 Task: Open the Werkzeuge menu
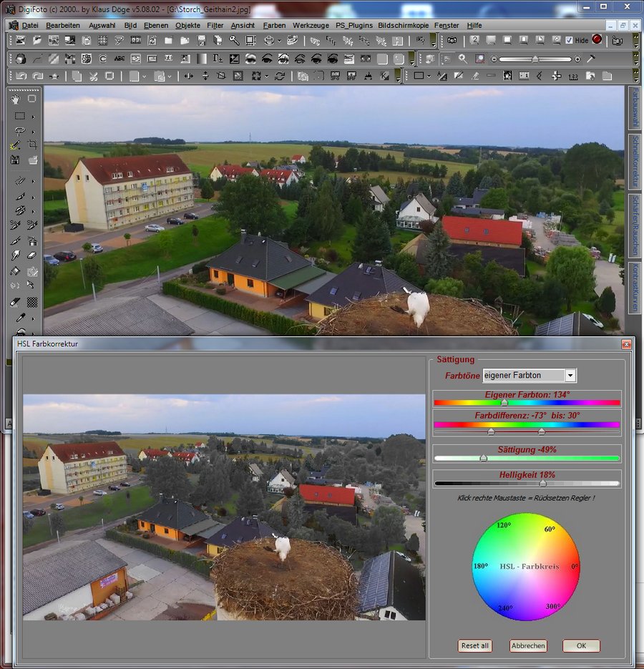(311, 25)
